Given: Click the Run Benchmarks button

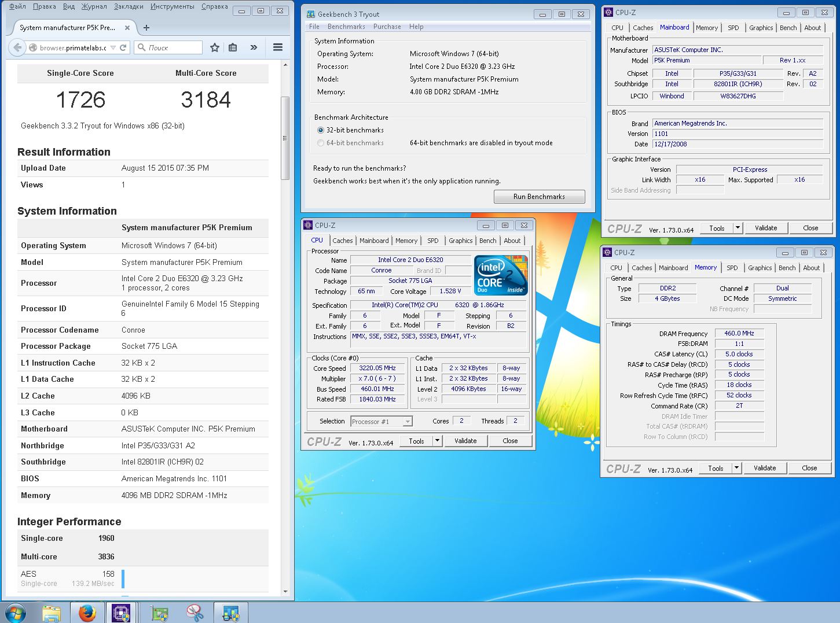Looking at the screenshot, I should coord(539,197).
